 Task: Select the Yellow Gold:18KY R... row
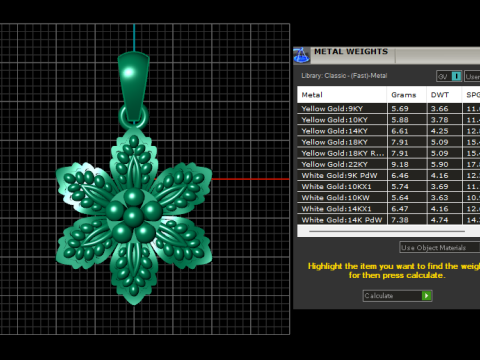[x=389, y=153]
